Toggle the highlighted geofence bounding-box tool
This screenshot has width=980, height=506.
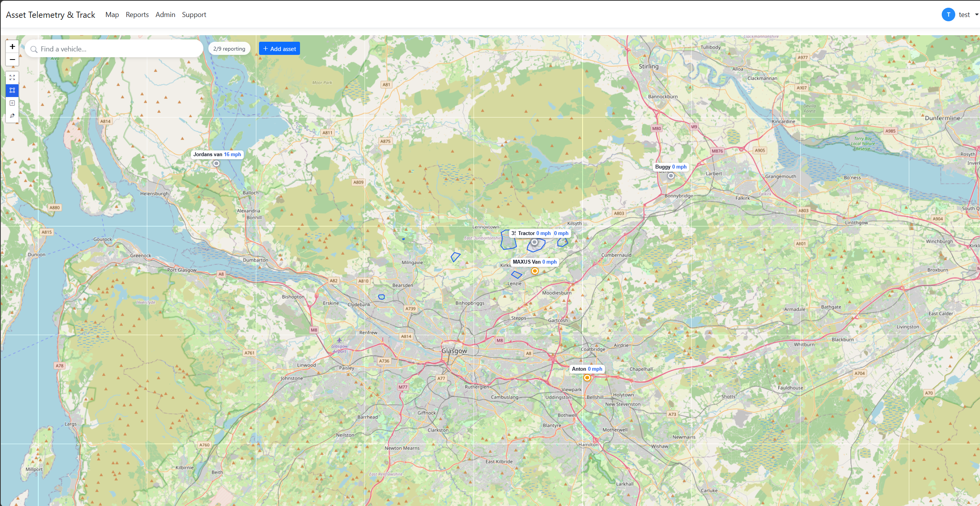pyautogui.click(x=12, y=90)
